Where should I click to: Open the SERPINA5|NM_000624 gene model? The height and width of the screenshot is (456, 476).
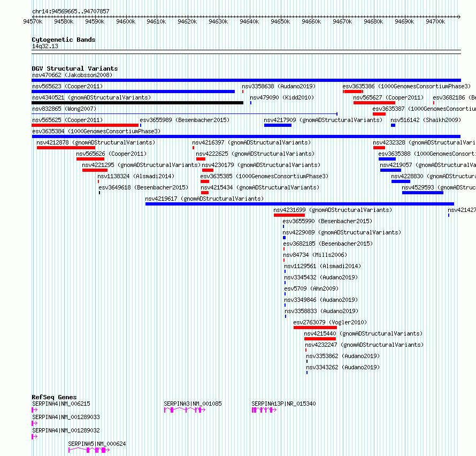click(x=89, y=450)
